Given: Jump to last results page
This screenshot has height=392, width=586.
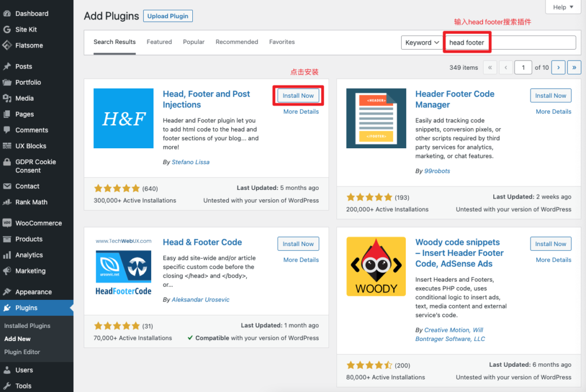Looking at the screenshot, I should point(574,68).
